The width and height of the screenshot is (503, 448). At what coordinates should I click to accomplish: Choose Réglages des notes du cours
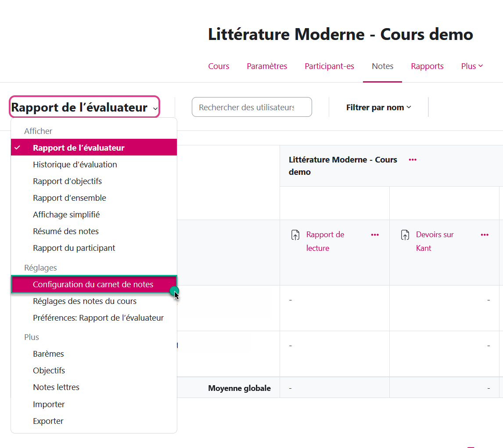pos(85,301)
